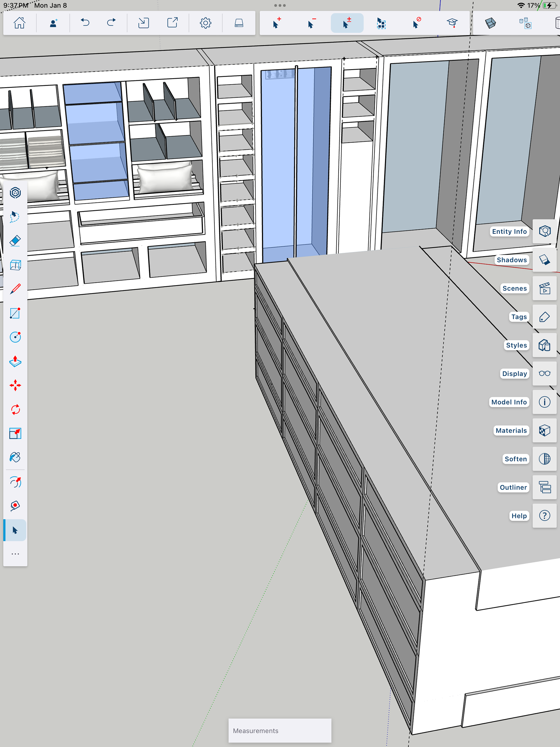The width and height of the screenshot is (560, 747).
Task: Select the Rotate tool
Action: pyautogui.click(x=15, y=410)
